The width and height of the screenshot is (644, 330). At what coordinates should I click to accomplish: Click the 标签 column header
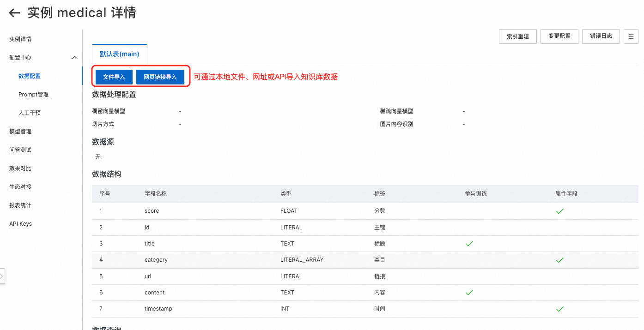(x=380, y=194)
